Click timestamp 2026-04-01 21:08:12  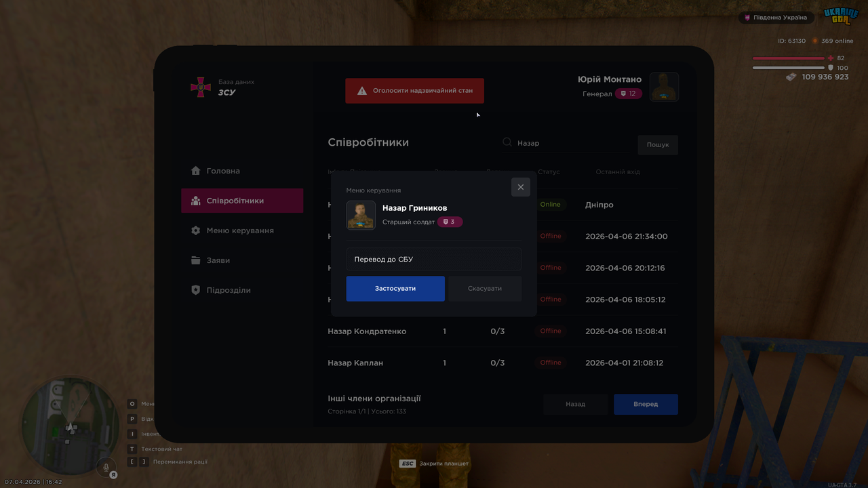pyautogui.click(x=625, y=363)
